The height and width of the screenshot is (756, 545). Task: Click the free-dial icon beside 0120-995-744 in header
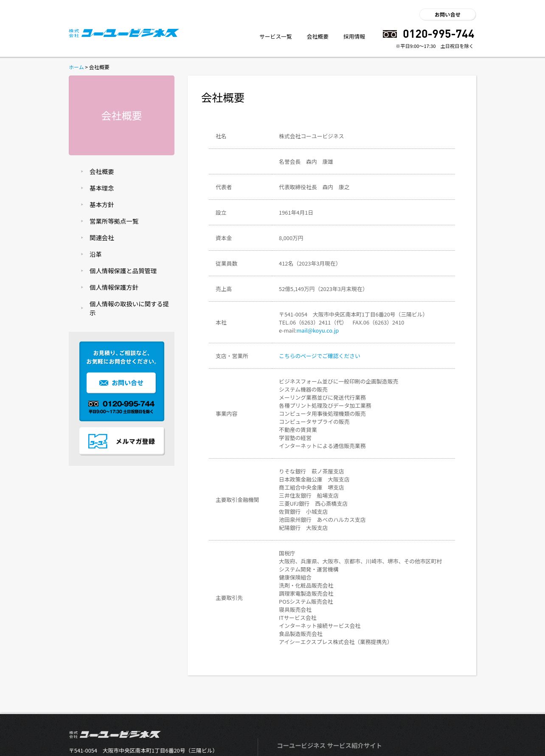tap(390, 34)
